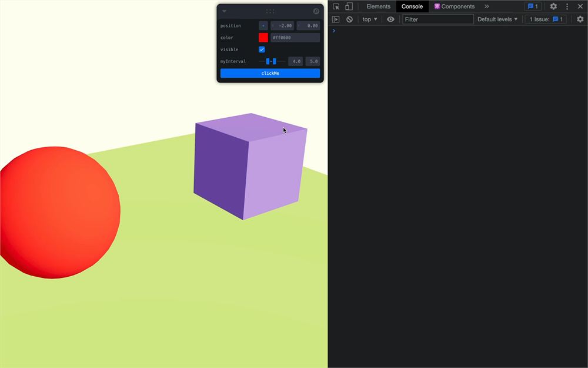Create live expression with the eye icon
The width and height of the screenshot is (588, 368).
pos(390,19)
